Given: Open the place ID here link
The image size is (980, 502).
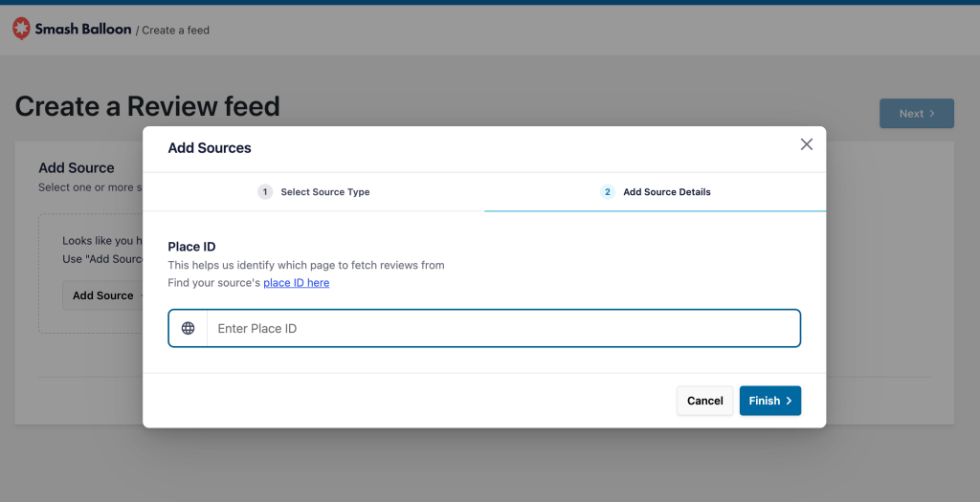Looking at the screenshot, I should pos(297,283).
